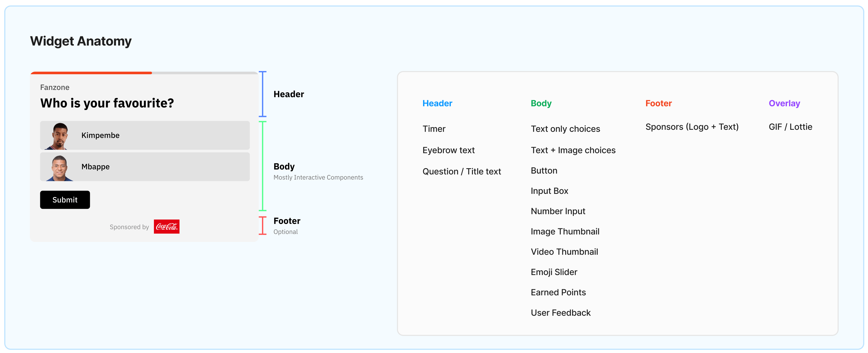
Task: Click the GIF / Lottie item
Action: [x=790, y=127]
